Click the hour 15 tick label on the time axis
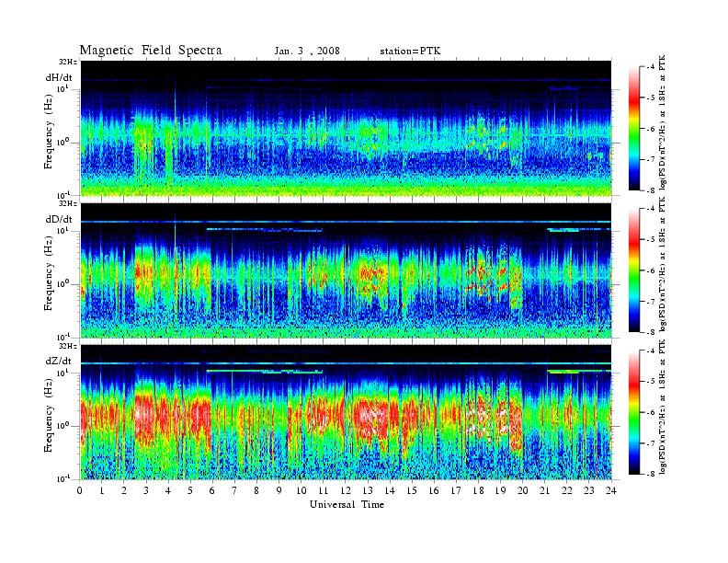Screen dimensions: 728x563 (x=412, y=490)
